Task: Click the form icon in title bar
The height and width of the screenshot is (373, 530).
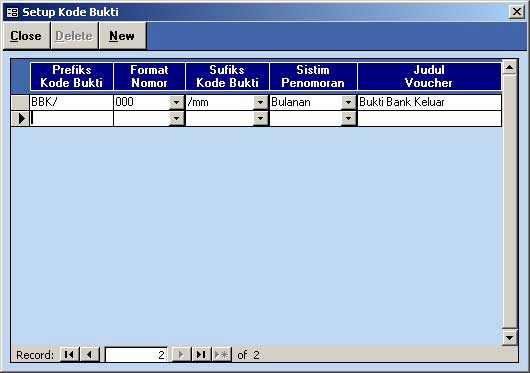Action: [13, 13]
